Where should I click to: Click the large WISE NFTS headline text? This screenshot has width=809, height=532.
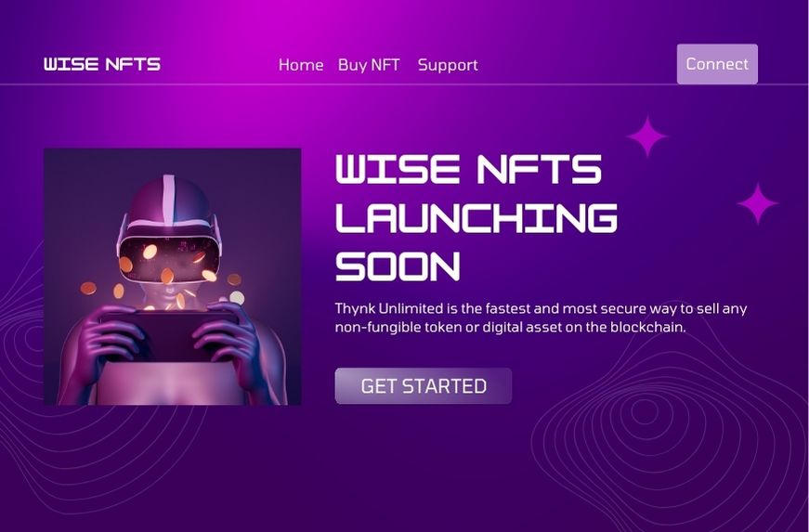coord(468,169)
